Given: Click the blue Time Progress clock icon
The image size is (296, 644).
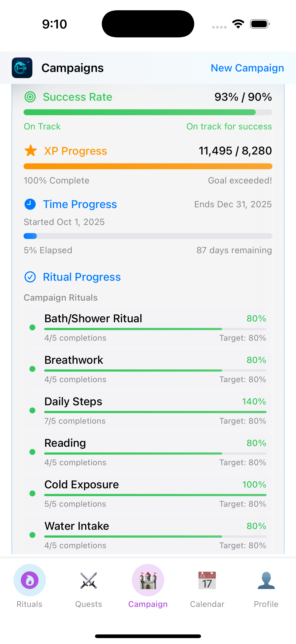Looking at the screenshot, I should pos(30,204).
